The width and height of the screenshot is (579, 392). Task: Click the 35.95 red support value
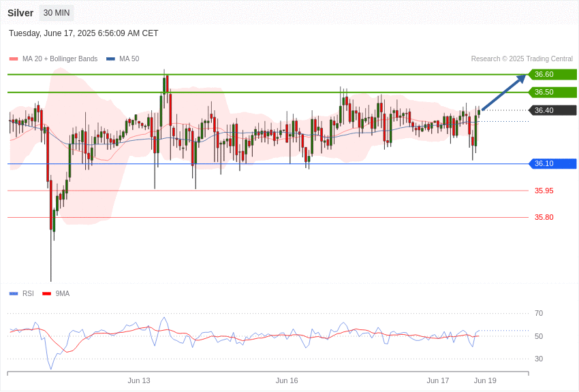tap(544, 191)
